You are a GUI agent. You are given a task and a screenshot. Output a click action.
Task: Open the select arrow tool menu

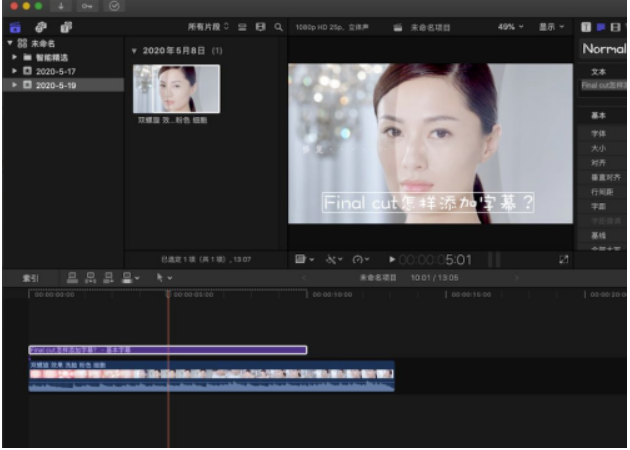[x=164, y=278]
